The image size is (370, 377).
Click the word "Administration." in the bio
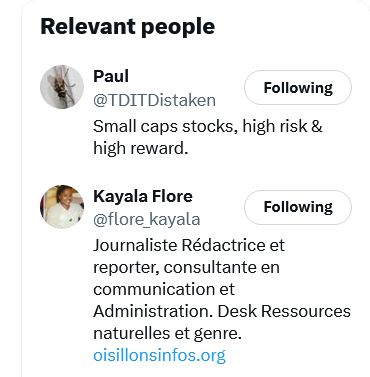[x=153, y=311]
